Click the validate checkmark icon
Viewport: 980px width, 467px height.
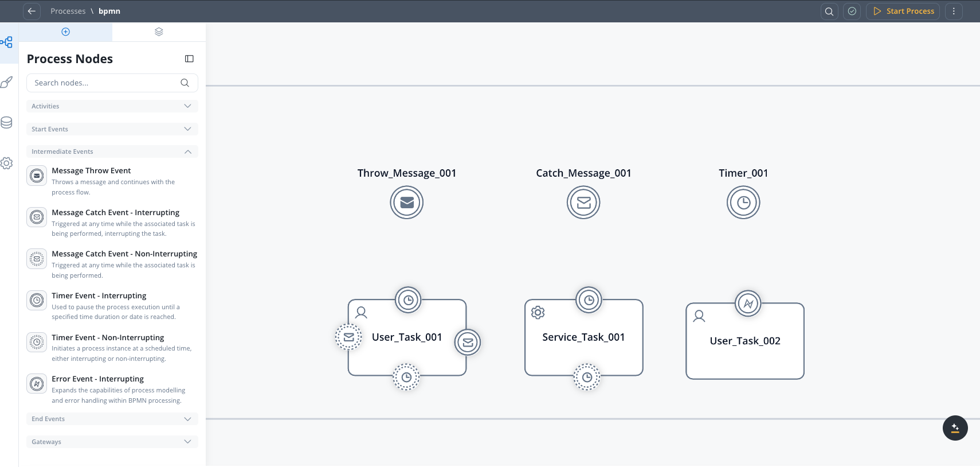point(852,11)
